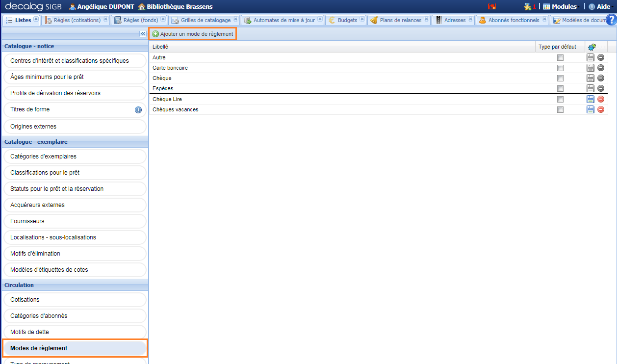Check default type for Carte bancaire
The image size is (617, 364).
click(x=560, y=68)
